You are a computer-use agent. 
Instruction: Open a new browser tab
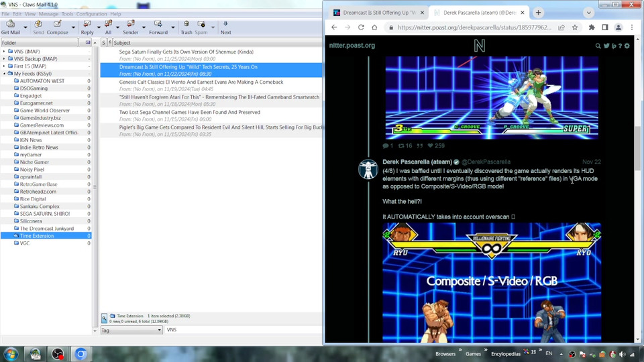[538, 13]
